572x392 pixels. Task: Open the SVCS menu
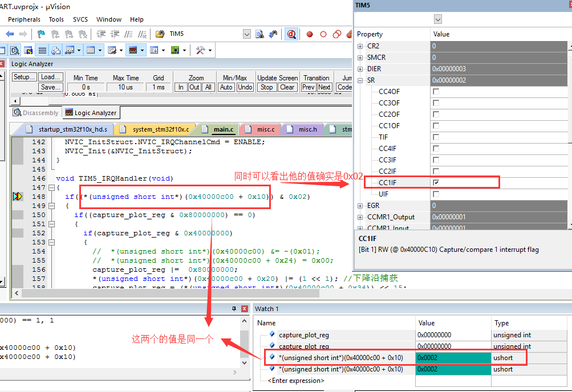pos(80,19)
